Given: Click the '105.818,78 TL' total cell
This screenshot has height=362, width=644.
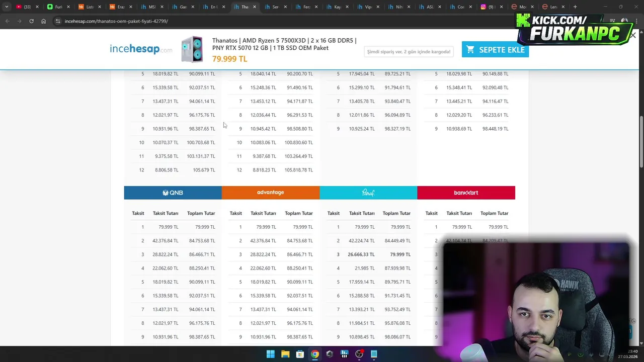Looking at the screenshot, I should (299, 170).
